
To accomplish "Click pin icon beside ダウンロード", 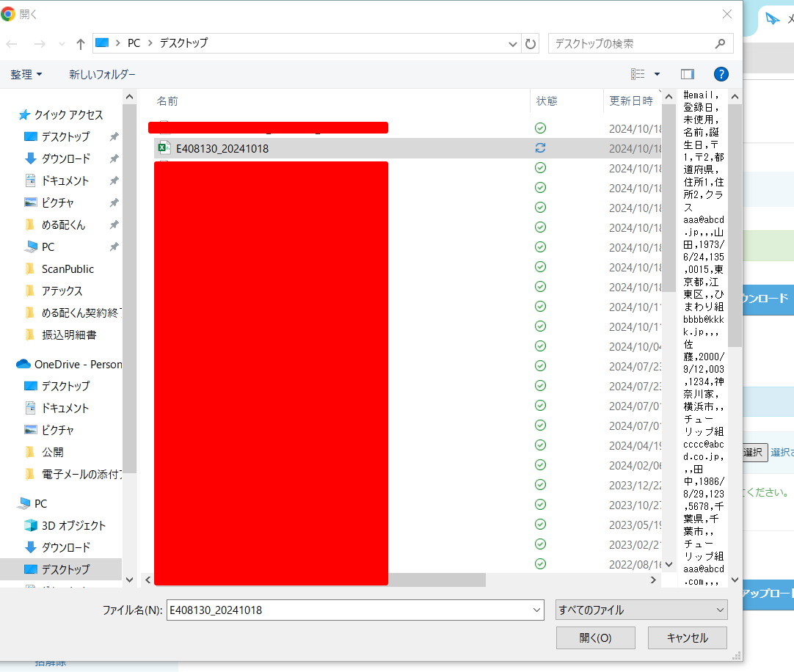I will (x=114, y=158).
